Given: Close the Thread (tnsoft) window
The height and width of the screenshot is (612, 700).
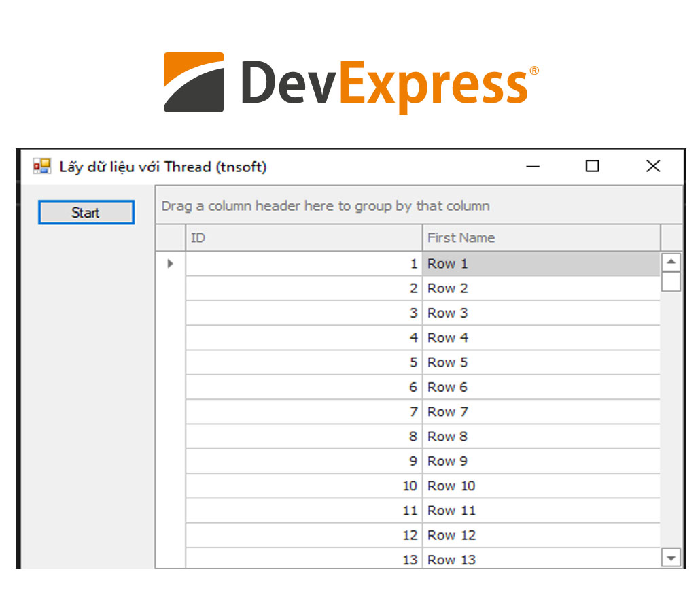Looking at the screenshot, I should pos(653,166).
